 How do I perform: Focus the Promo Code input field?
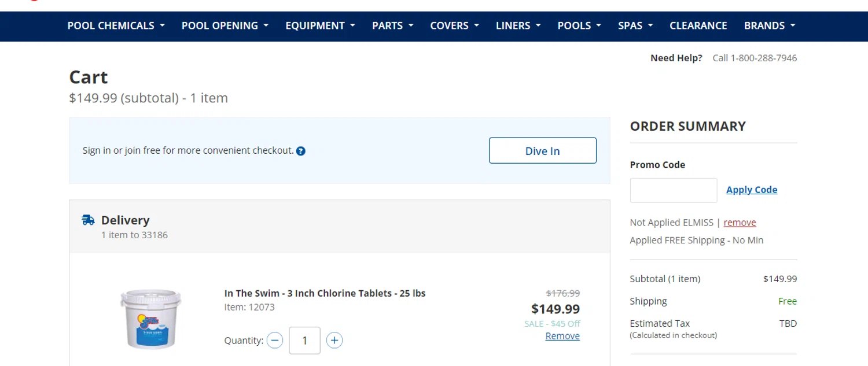click(x=673, y=190)
